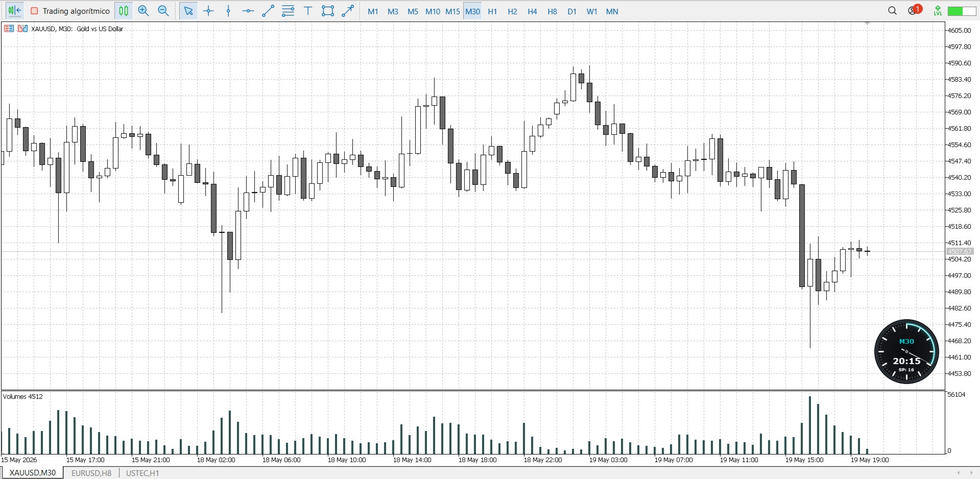Switch to MN monthly timeframe

(x=612, y=11)
